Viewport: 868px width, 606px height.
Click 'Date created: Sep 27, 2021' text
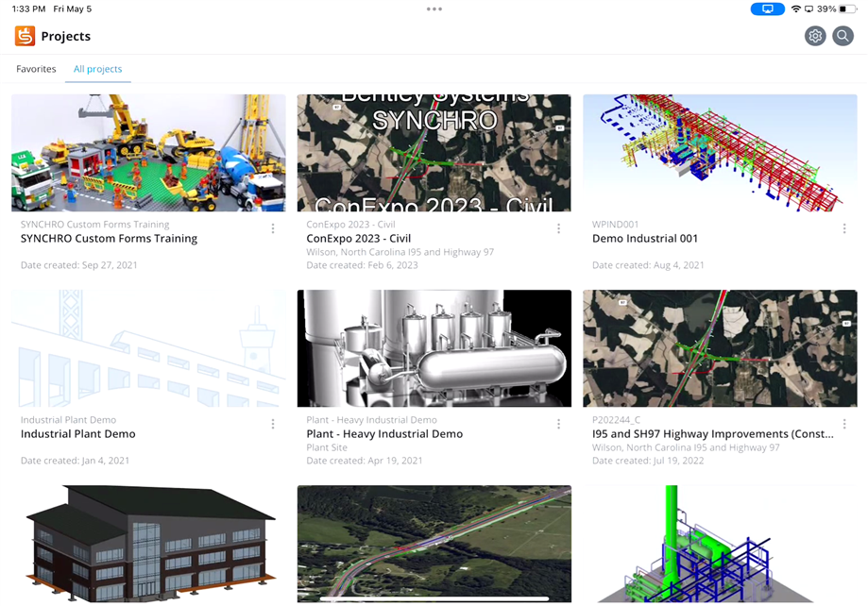point(79,265)
